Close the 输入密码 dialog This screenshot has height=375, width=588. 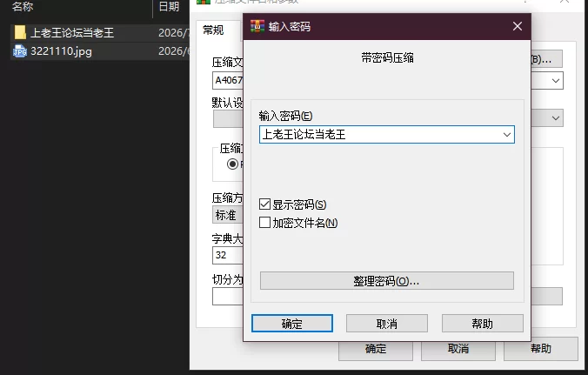coord(518,26)
